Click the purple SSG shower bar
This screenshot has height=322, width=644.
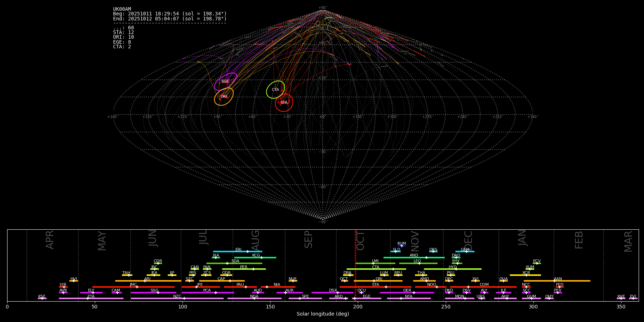pyautogui.click(x=143, y=293)
